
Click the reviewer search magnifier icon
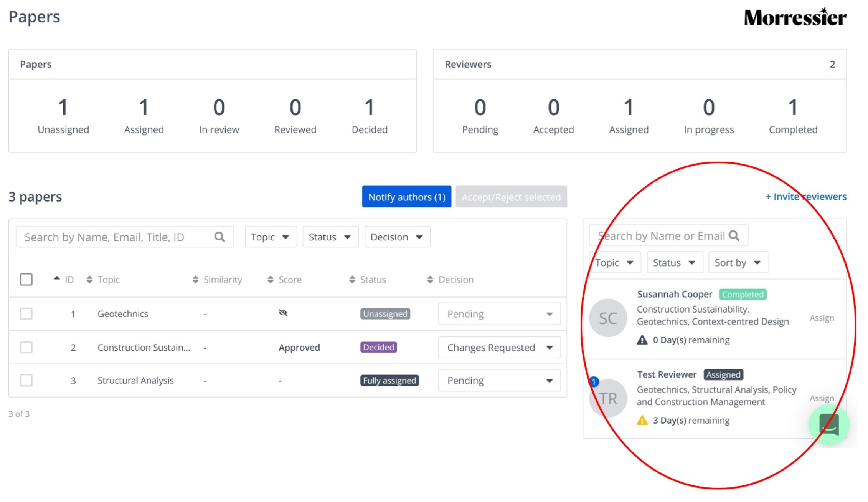point(734,235)
